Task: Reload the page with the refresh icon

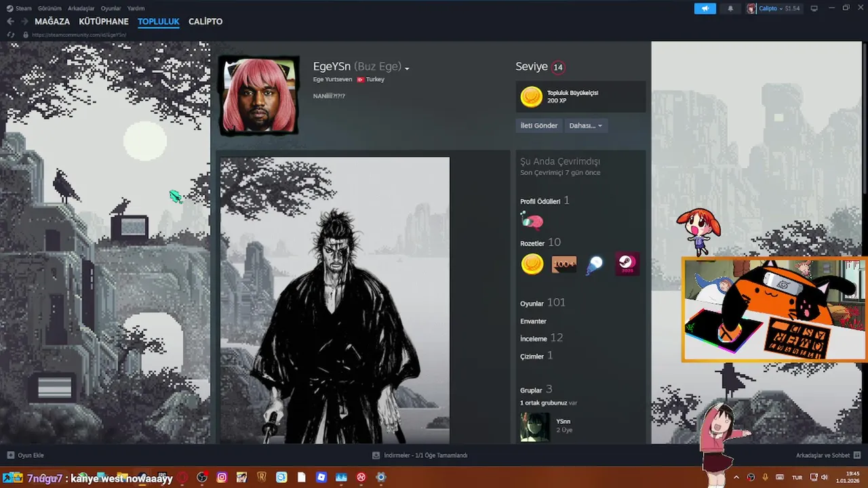Action: (11, 35)
